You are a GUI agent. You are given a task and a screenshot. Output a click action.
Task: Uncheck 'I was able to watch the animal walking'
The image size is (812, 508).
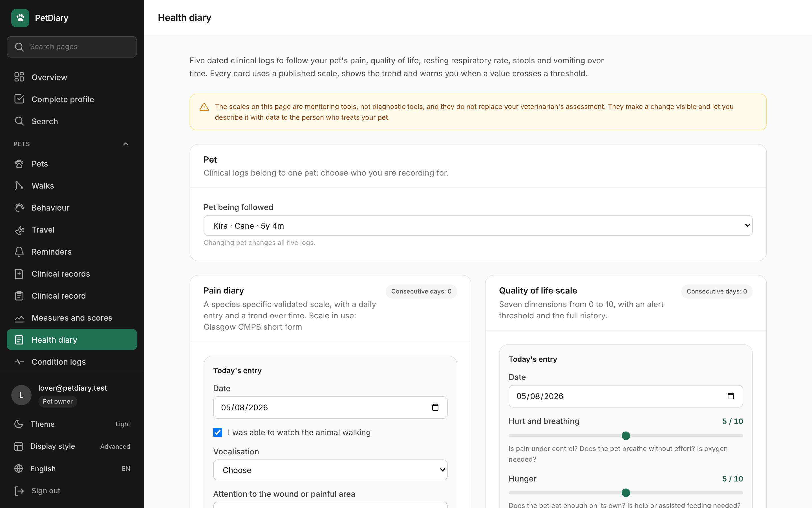(217, 432)
